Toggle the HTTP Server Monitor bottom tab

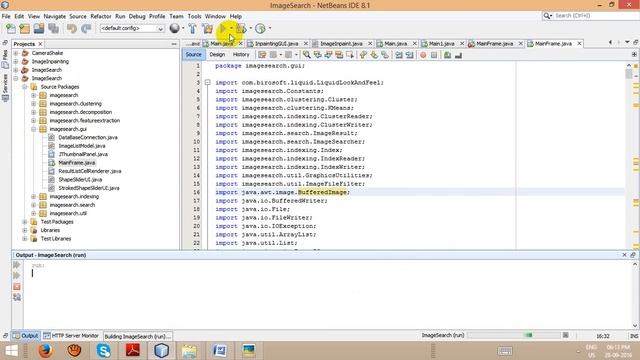(x=71, y=336)
